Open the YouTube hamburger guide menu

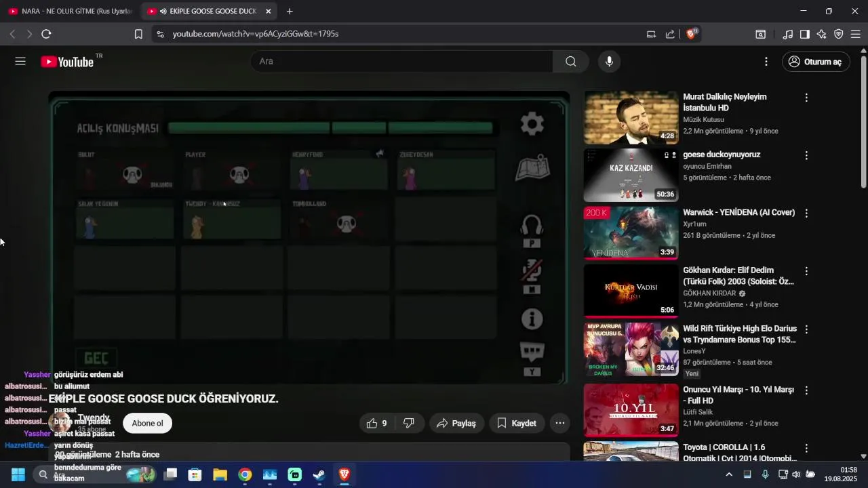tap(20, 62)
